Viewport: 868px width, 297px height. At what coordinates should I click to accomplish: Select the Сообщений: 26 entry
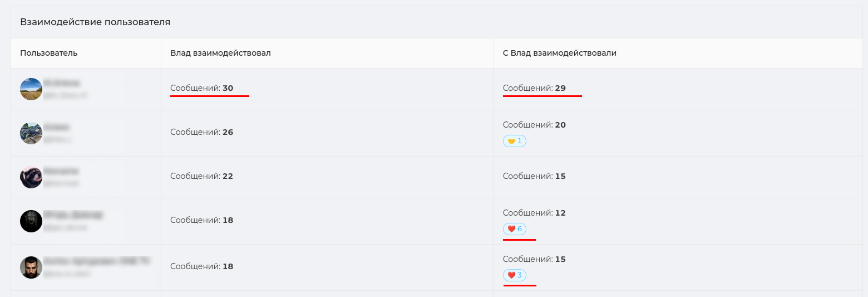click(202, 132)
